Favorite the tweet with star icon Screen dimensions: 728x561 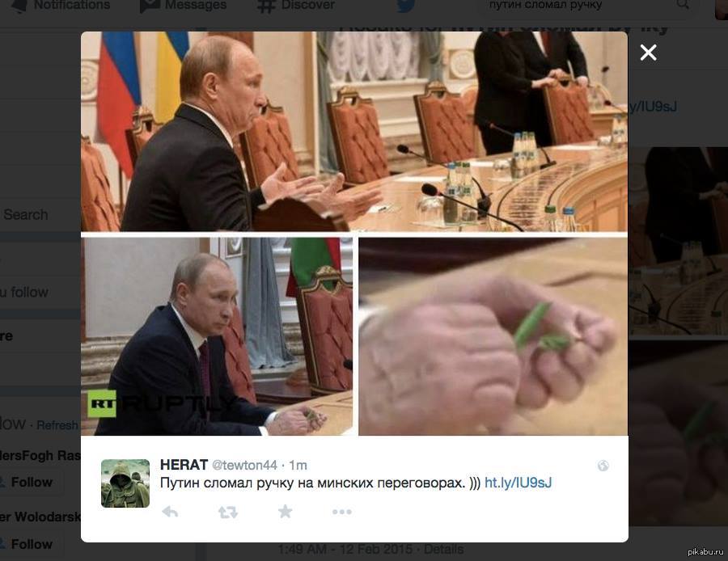[285, 512]
